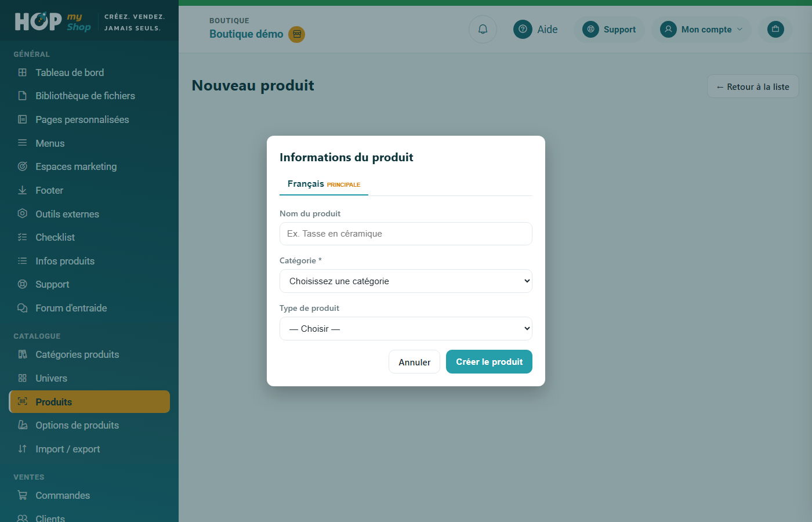
Task: Go to Infos produits
Action: click(x=89, y=261)
